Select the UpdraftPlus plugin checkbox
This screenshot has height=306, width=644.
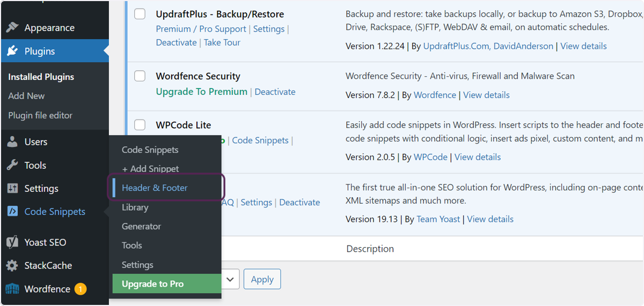140,14
